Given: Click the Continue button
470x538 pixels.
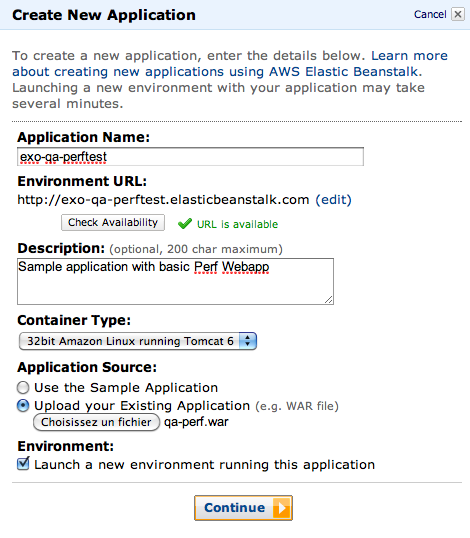Looking at the screenshot, I should click(x=243, y=508).
